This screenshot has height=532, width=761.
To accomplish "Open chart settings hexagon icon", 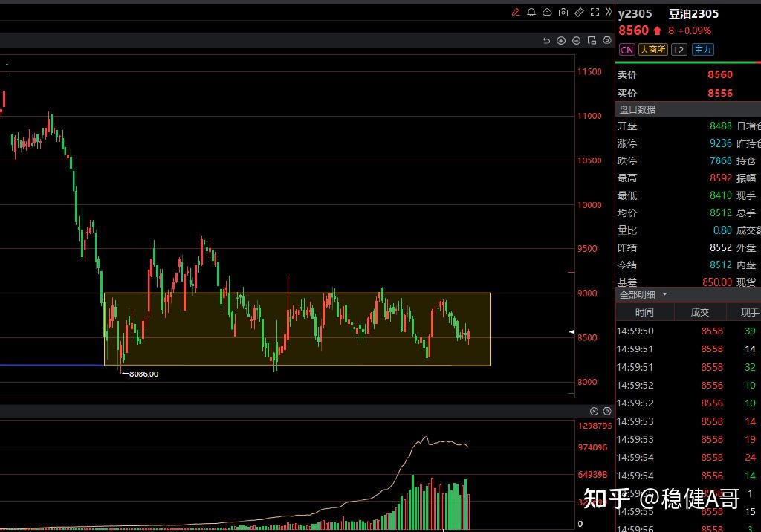I will (x=606, y=41).
